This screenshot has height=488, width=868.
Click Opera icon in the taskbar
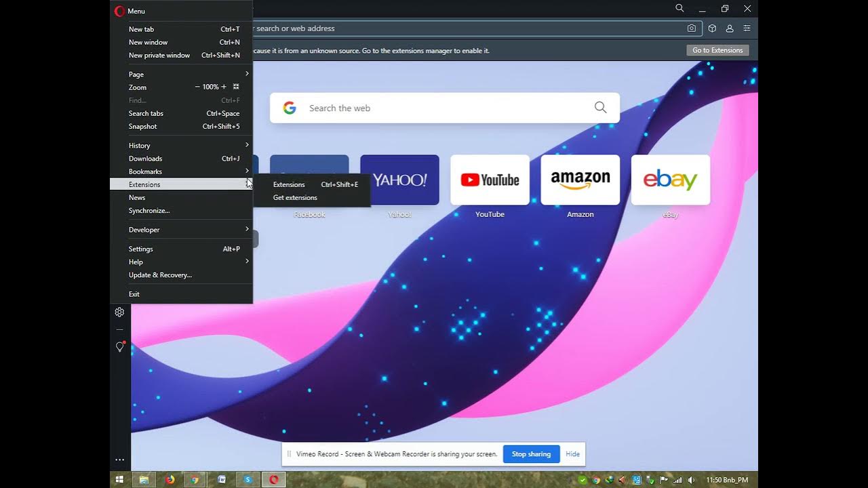(274, 480)
